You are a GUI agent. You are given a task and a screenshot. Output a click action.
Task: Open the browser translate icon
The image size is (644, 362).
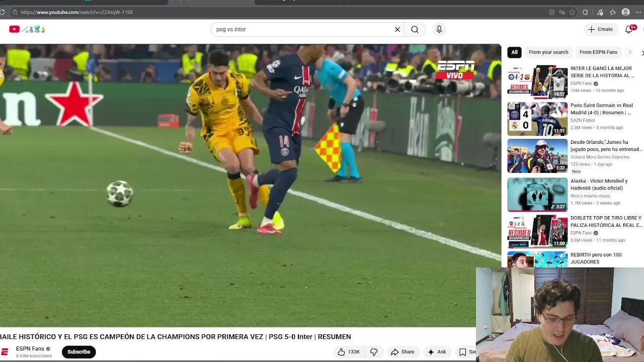tap(562, 12)
